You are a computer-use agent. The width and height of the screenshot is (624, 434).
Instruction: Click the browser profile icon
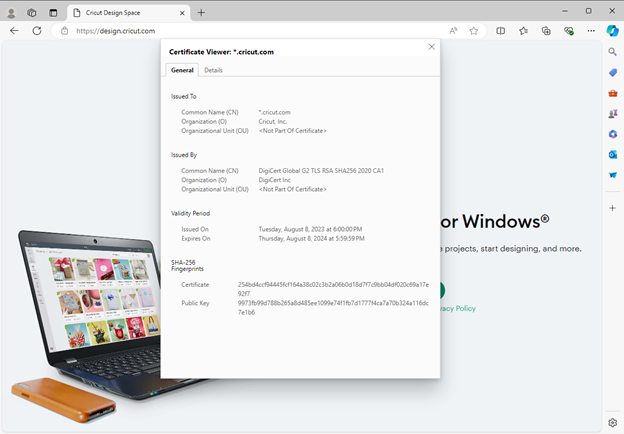pos(11,13)
